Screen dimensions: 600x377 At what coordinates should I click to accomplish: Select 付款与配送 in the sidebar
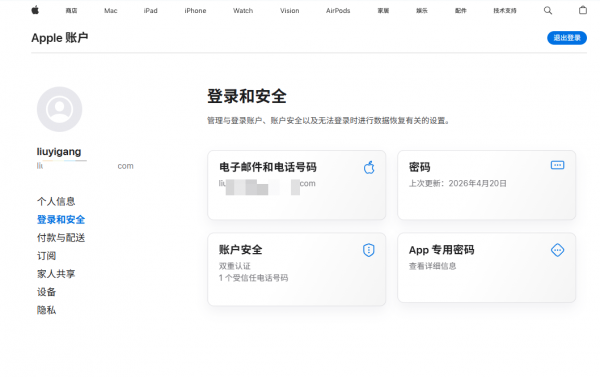click(x=61, y=238)
